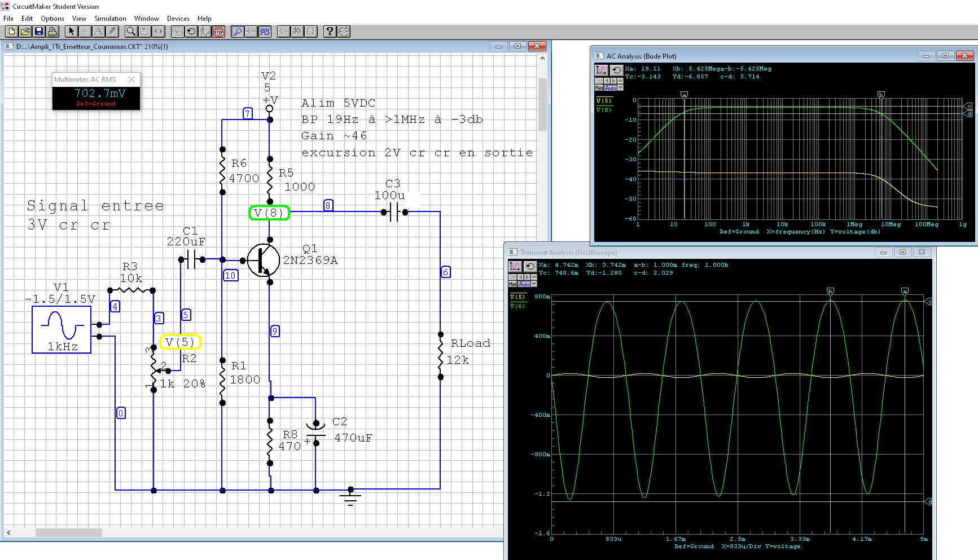
Task: Close the Multimeter AC RMS panel
Action: pyautogui.click(x=131, y=80)
